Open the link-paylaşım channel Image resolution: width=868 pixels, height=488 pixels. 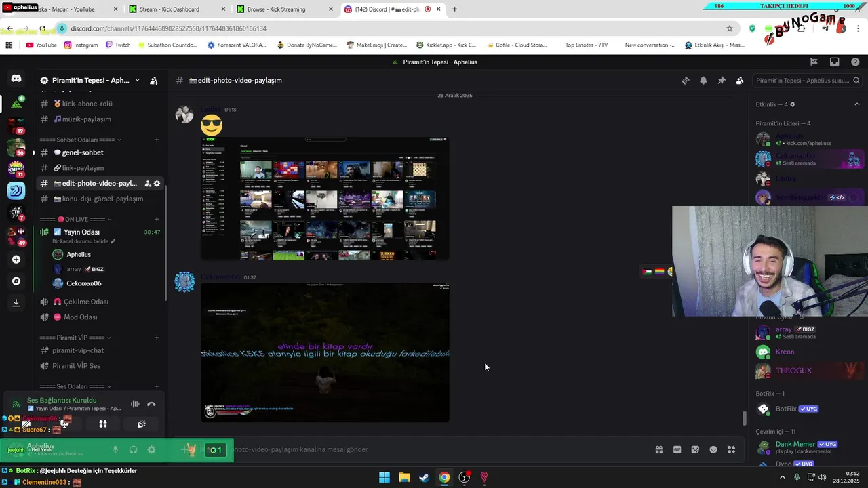(x=99, y=168)
